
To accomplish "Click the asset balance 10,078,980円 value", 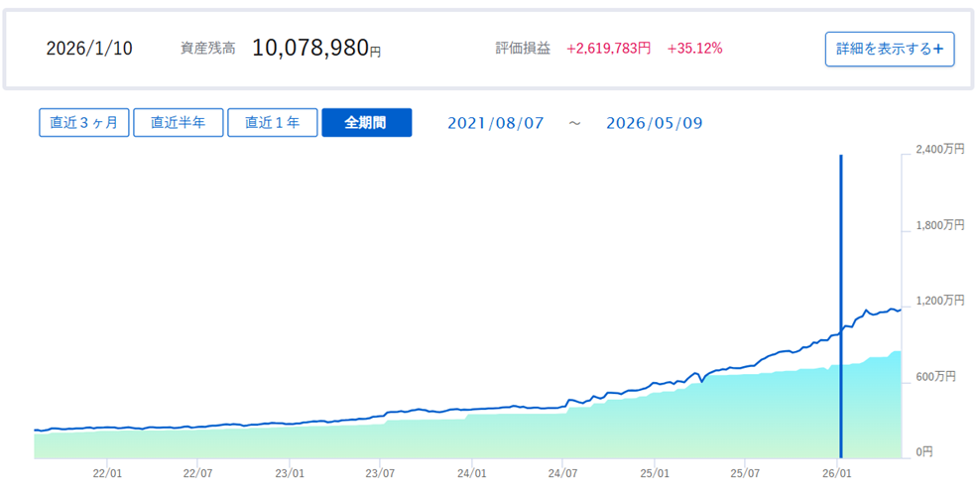I will tap(316, 48).
